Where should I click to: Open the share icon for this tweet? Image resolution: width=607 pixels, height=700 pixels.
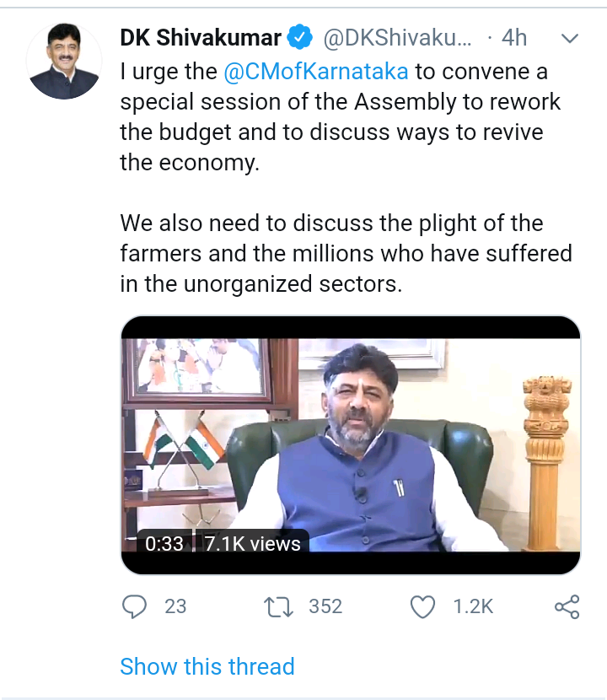point(567,606)
